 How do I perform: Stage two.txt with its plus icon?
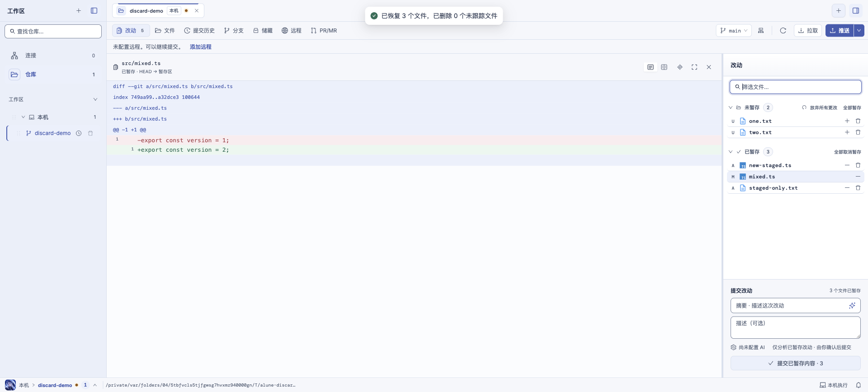[x=847, y=132]
